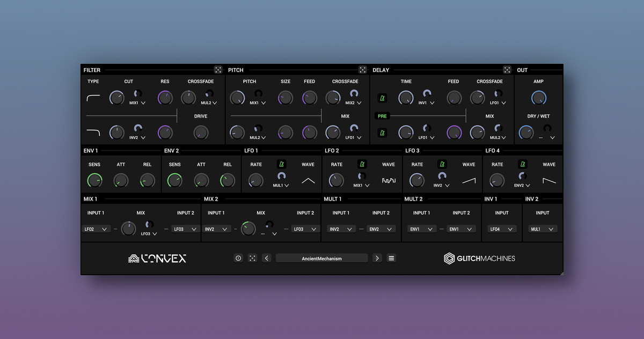
Task: Open the INV 2 INPUT MUL1 dropdown
Action: tap(543, 229)
